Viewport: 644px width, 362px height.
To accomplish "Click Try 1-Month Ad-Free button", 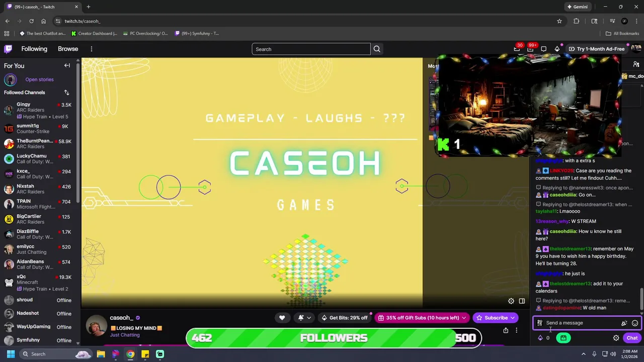I will point(597,49).
